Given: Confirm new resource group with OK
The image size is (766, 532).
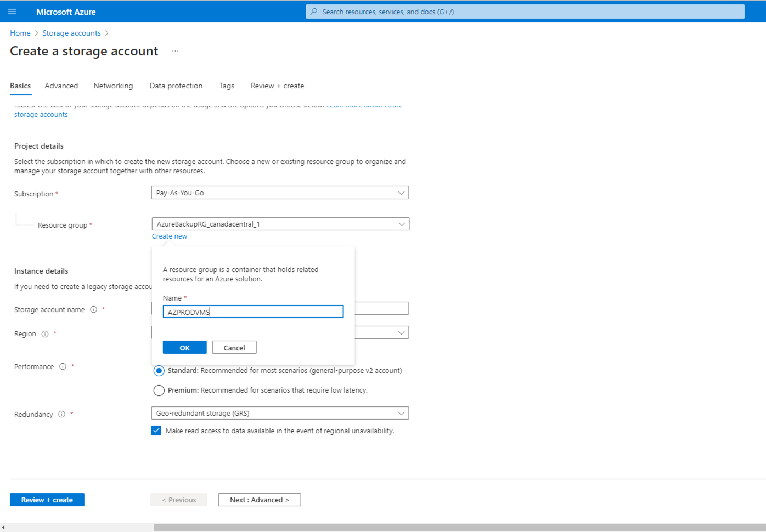Looking at the screenshot, I should coord(184,347).
